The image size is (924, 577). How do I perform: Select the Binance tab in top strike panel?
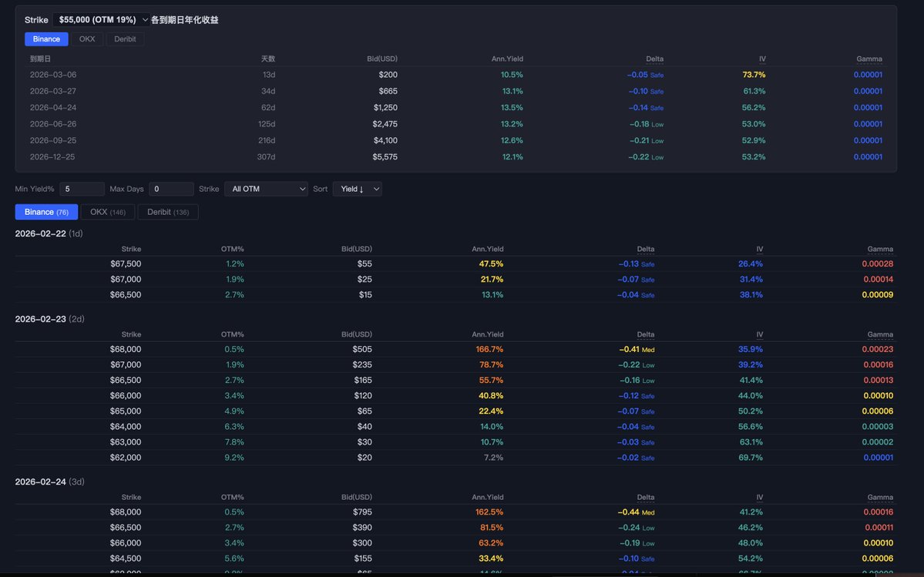(x=46, y=39)
